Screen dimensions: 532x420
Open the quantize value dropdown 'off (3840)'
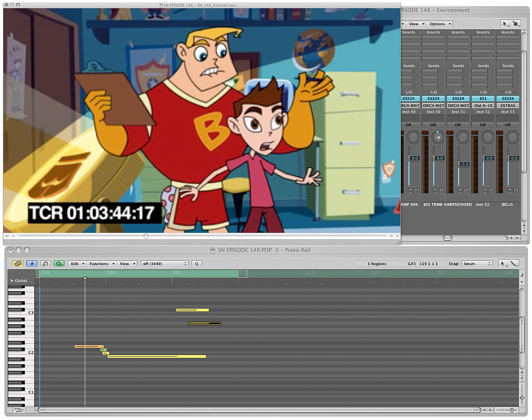(164, 263)
